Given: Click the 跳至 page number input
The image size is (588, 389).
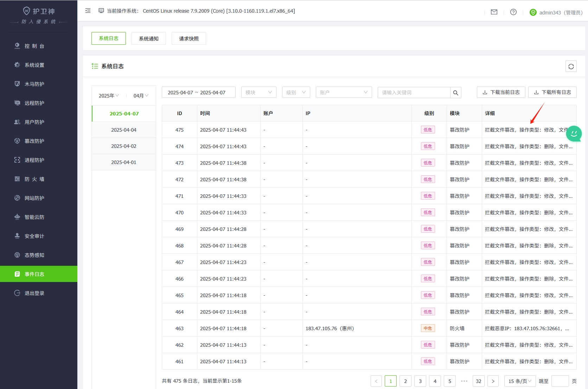Looking at the screenshot, I should [x=560, y=381].
